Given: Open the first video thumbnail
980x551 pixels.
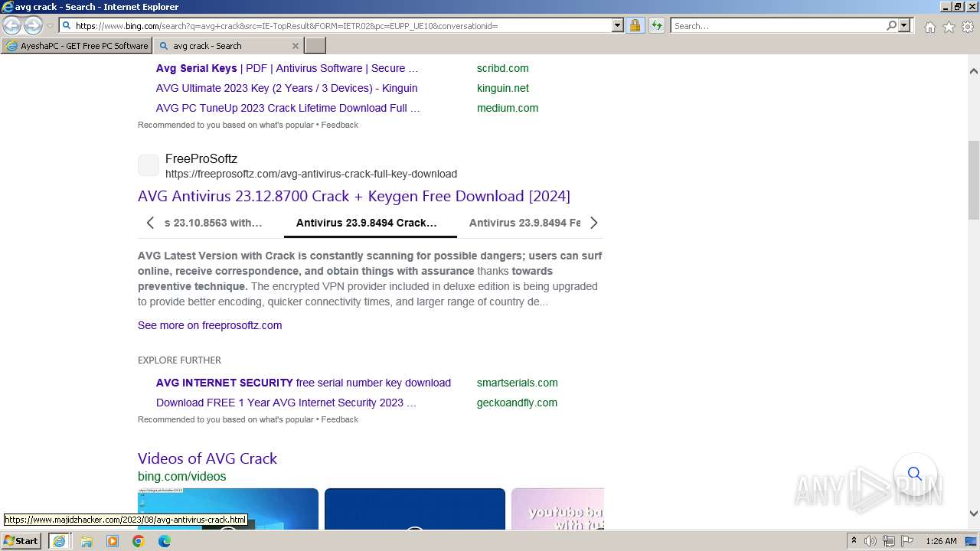Looking at the screenshot, I should click(x=228, y=509).
